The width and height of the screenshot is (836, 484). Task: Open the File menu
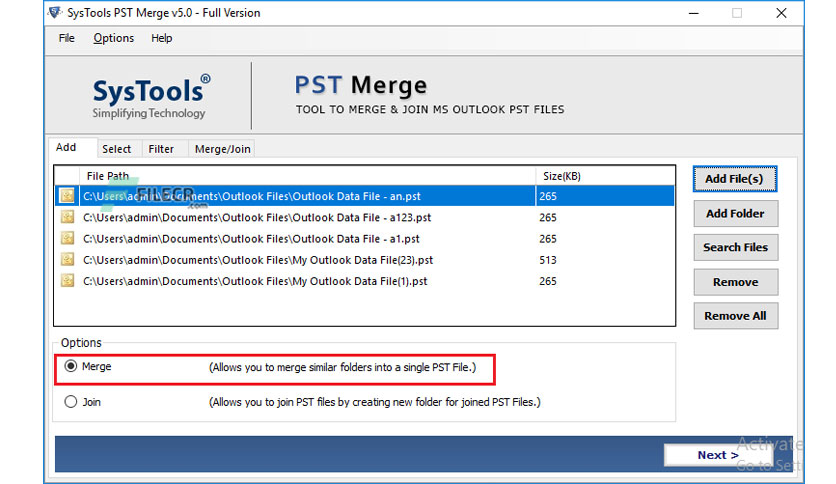coord(67,38)
